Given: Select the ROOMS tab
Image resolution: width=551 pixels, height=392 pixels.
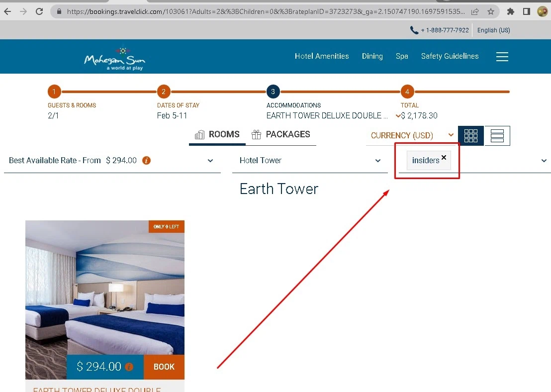Looking at the screenshot, I should coord(217,134).
